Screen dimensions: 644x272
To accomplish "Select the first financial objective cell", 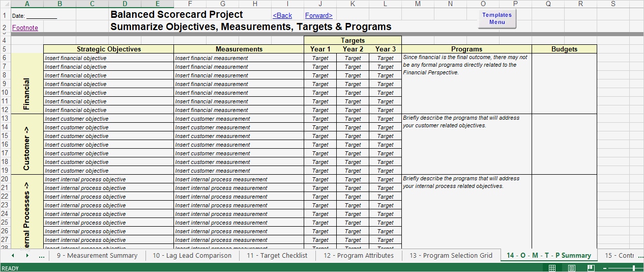I will 108,58.
